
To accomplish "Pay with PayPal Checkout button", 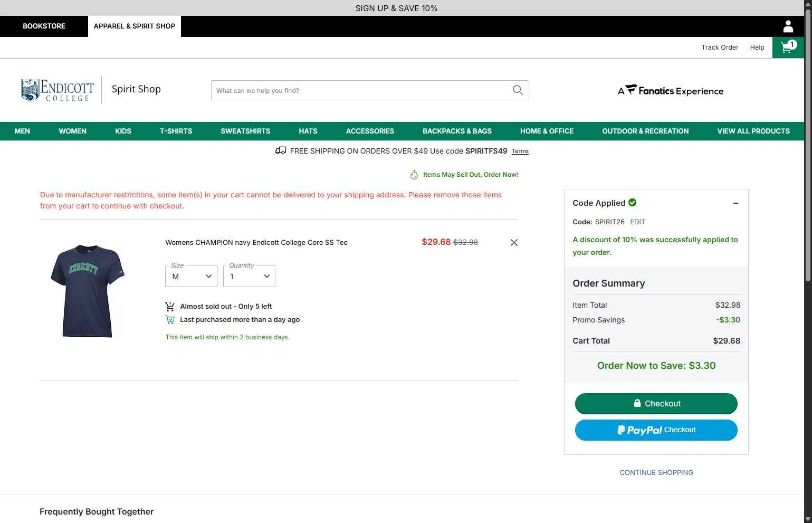I will tap(656, 430).
